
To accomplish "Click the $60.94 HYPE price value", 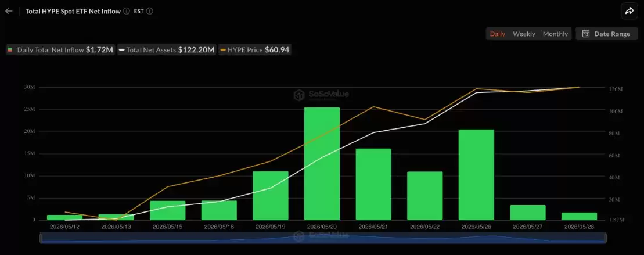I will [277, 50].
